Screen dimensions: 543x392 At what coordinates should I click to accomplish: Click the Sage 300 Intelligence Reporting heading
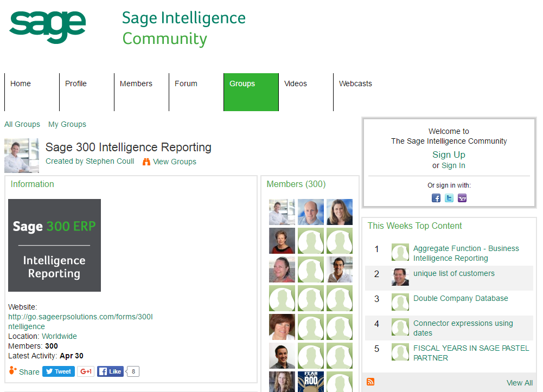click(129, 147)
